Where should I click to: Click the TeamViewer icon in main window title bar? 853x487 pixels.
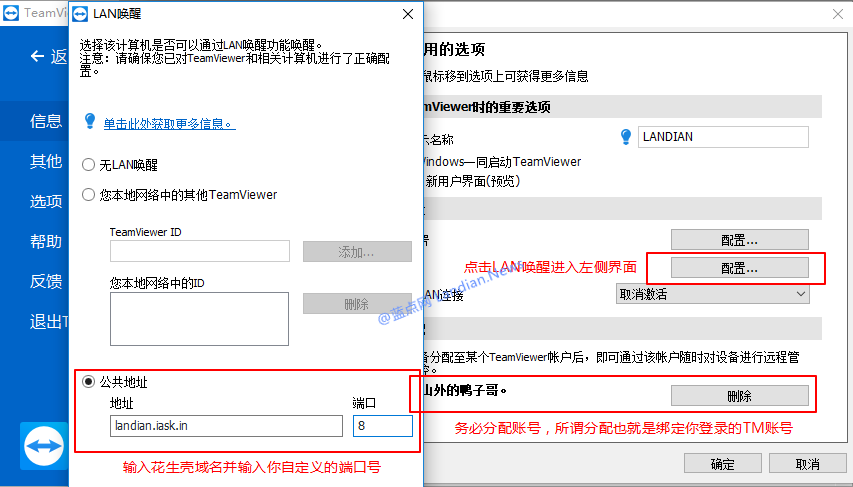click(x=12, y=15)
